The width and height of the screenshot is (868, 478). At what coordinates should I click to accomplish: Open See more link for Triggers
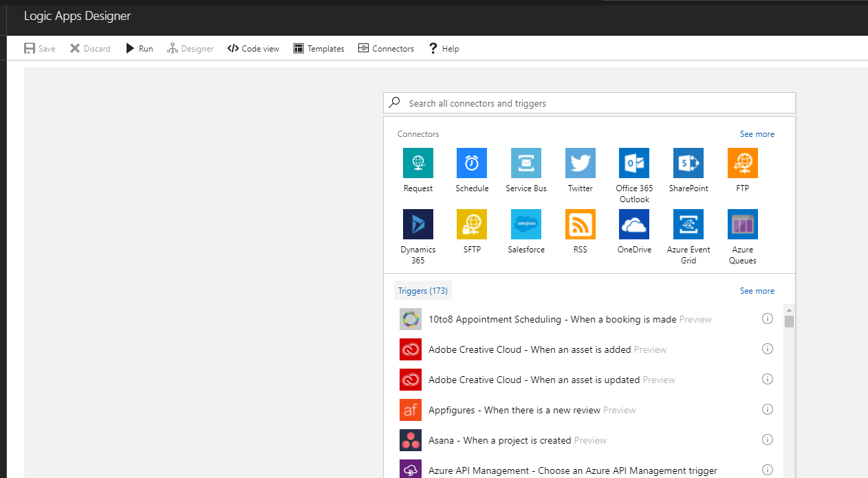point(757,291)
